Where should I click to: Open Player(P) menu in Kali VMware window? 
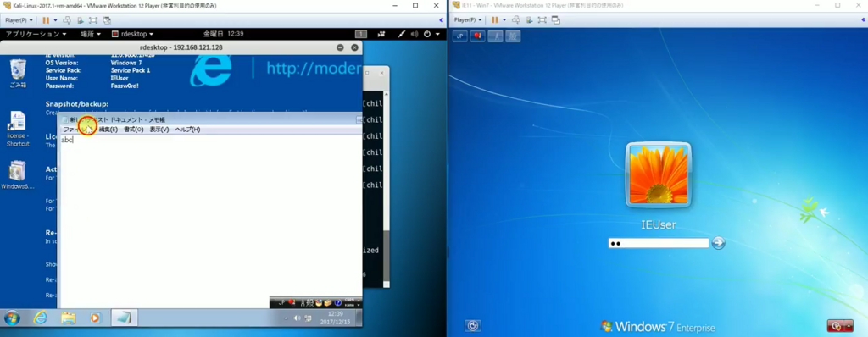pyautogui.click(x=19, y=20)
